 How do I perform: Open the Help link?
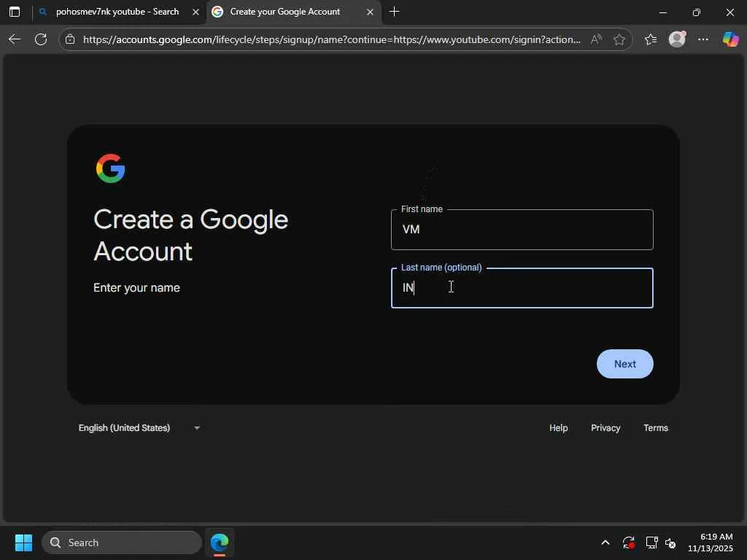point(558,427)
